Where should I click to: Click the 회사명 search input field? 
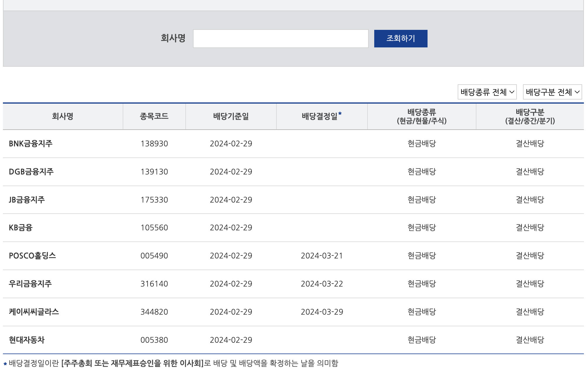(281, 39)
